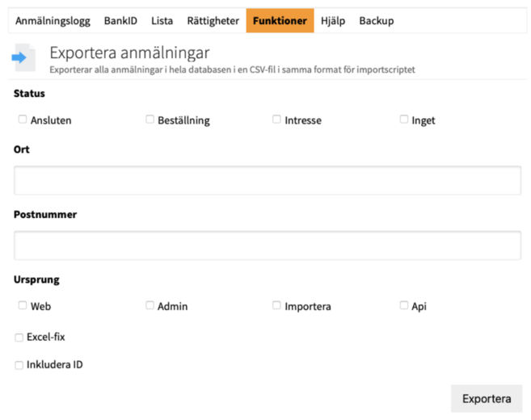Viewport: 531px width, 420px height.
Task: Tick the Api origin checkbox
Action: tap(404, 305)
